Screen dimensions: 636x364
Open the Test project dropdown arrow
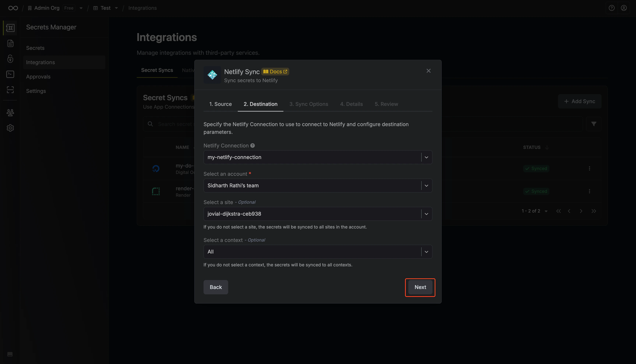tap(116, 8)
